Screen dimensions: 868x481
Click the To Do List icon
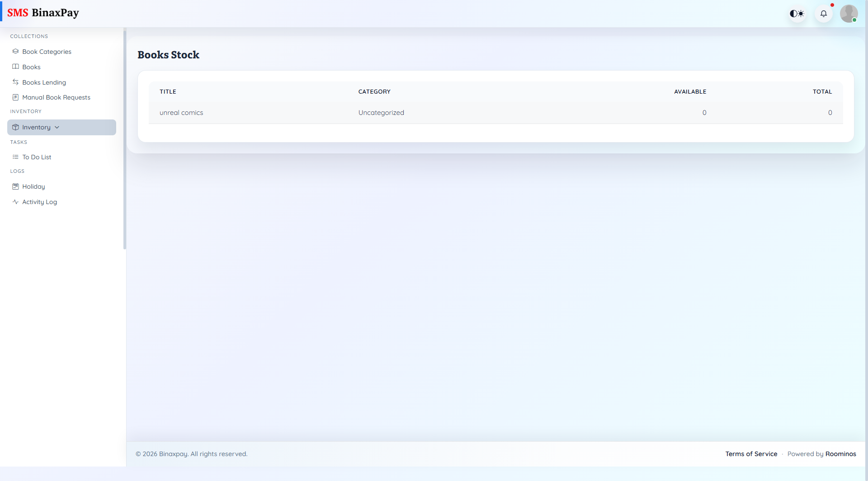(15, 157)
